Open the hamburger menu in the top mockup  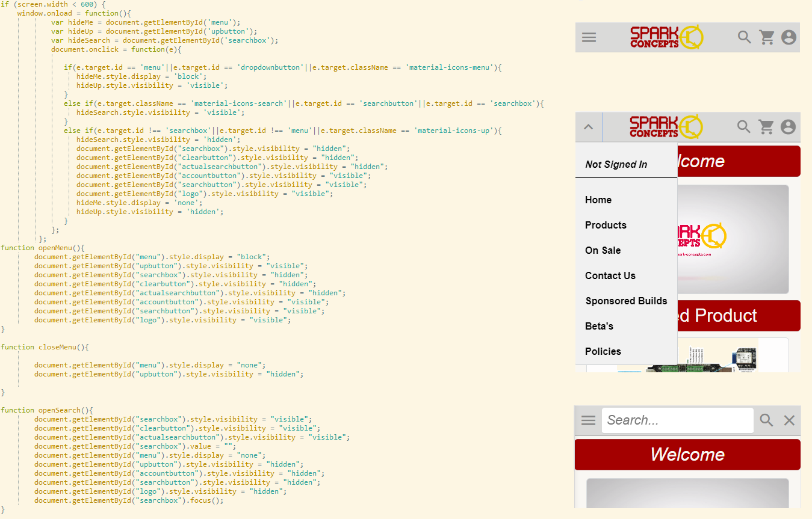tap(589, 37)
